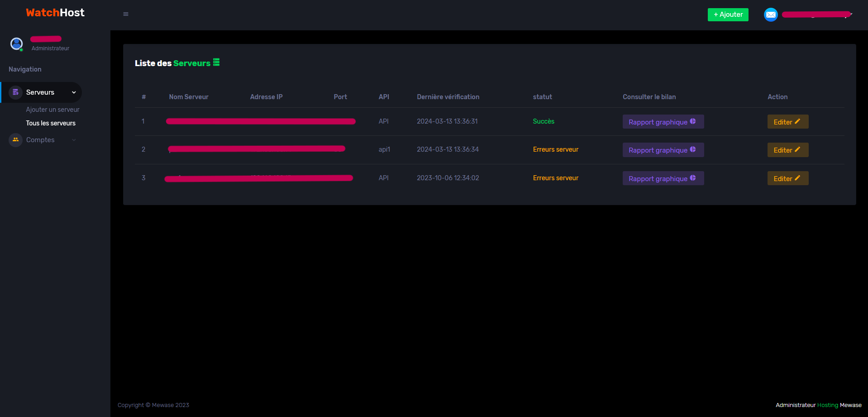Click the 'statut' column header
This screenshot has width=868, height=417.
click(542, 97)
